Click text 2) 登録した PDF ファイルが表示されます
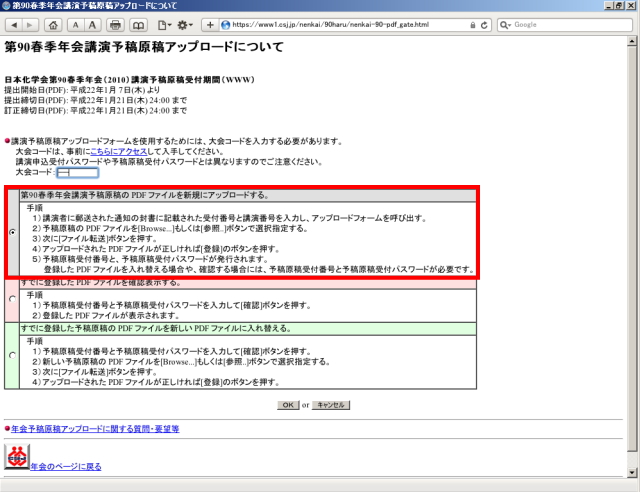Screen dimensions: 640x492 click(x=106, y=315)
